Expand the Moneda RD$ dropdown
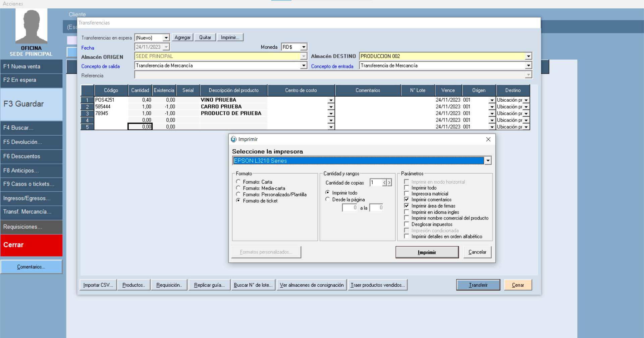Image resolution: width=644 pixels, height=338 pixels. coord(304,47)
